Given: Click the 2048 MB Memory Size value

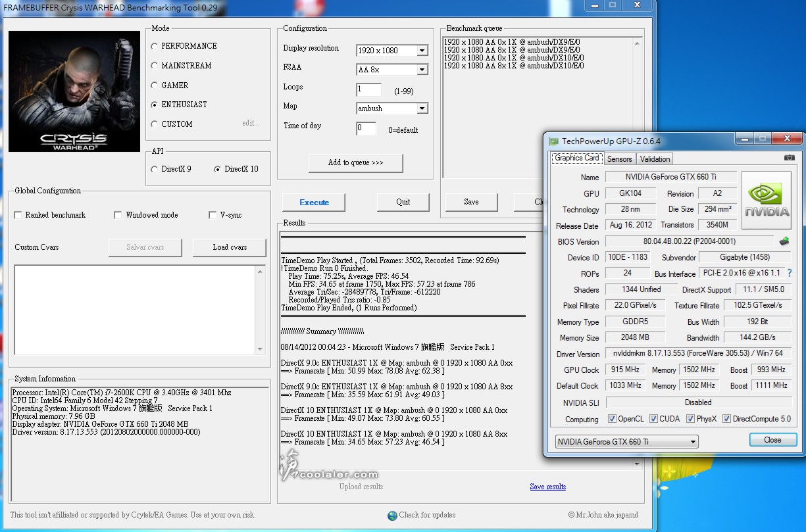Looking at the screenshot, I should pos(635,337).
